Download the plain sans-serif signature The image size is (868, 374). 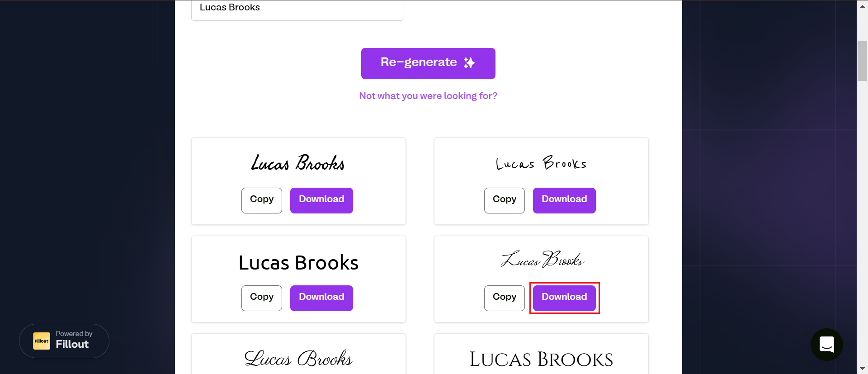pos(321,298)
